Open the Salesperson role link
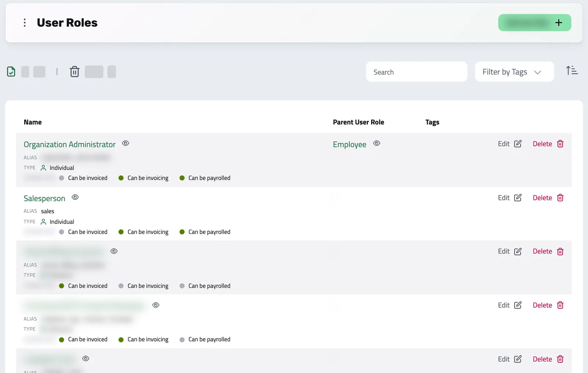The height and width of the screenshot is (373, 588). coord(44,198)
